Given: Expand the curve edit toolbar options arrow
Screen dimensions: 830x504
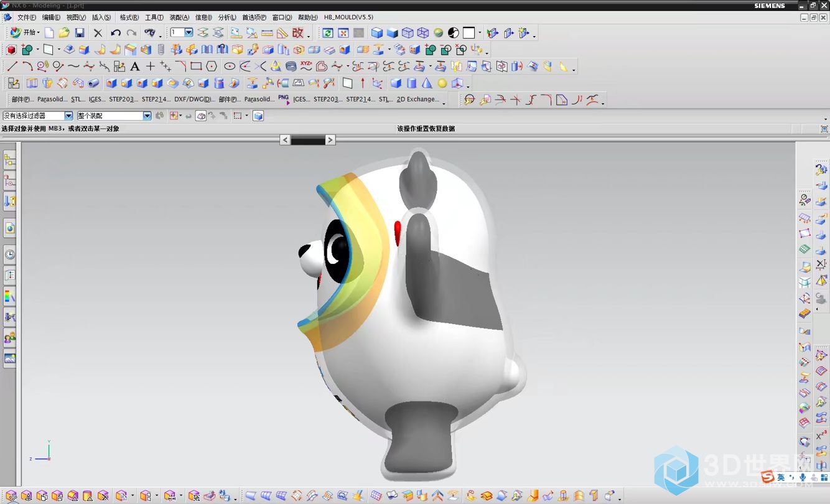Looking at the screenshot, I should [603, 103].
